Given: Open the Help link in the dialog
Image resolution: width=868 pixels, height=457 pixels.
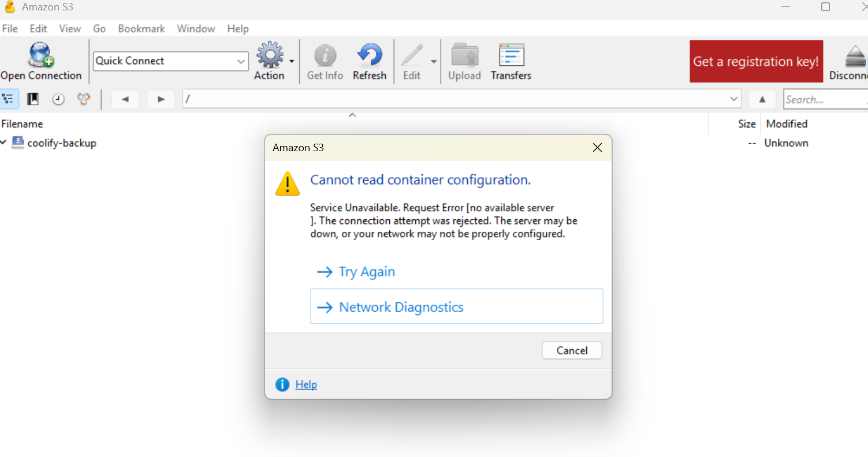Looking at the screenshot, I should [306, 385].
